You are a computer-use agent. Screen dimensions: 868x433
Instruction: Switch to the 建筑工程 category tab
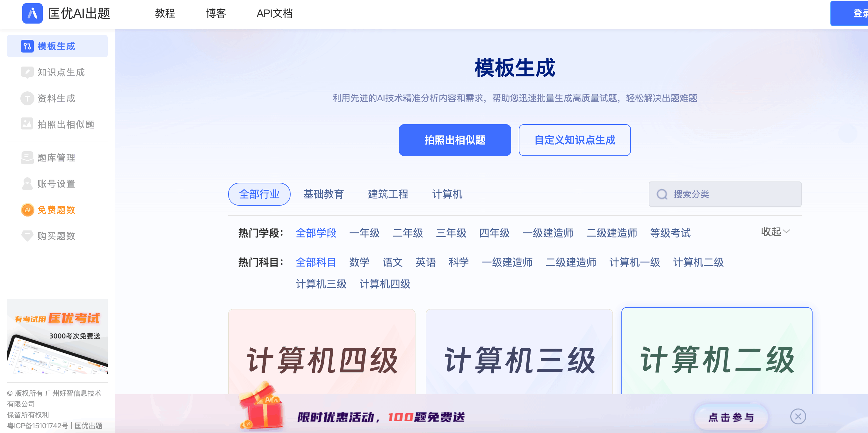point(388,194)
